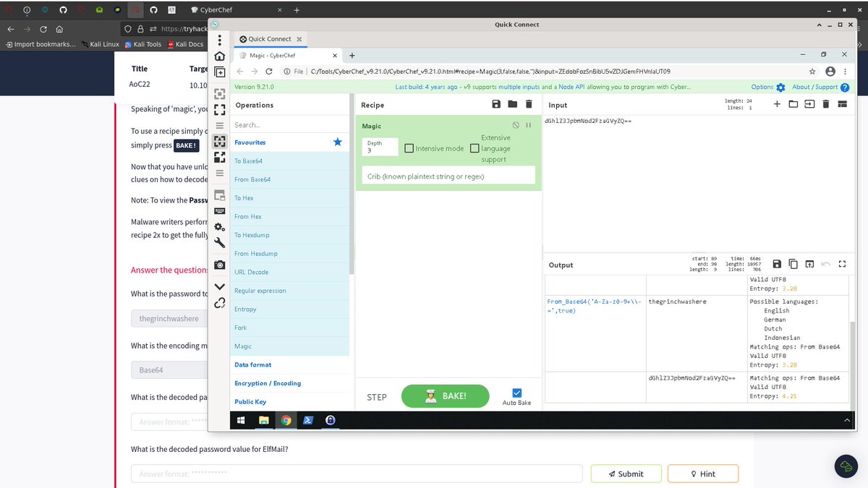Viewport: 868px width, 488px height.
Task: Open the gears settings icon in sidebar
Action: pos(220,227)
